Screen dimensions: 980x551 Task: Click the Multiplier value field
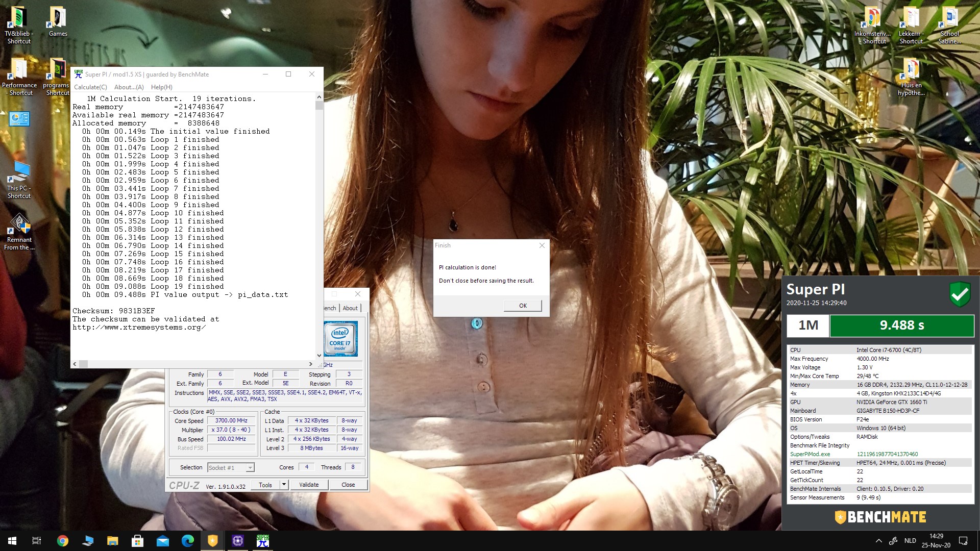point(231,430)
